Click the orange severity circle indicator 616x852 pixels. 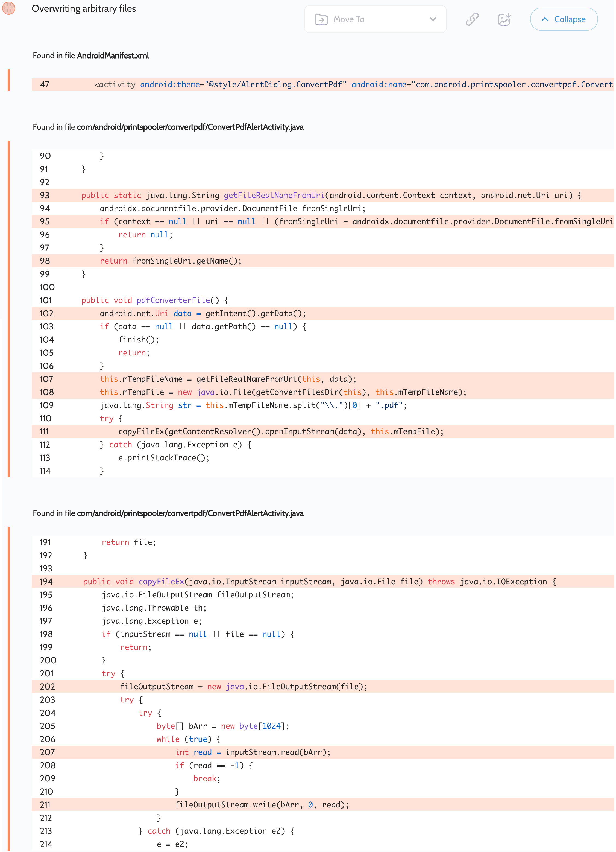pos(9,8)
